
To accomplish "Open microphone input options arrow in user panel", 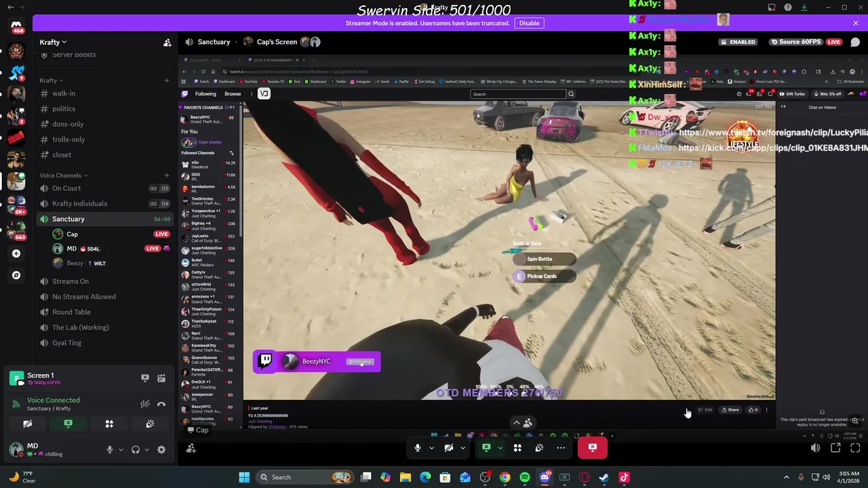I will click(121, 449).
